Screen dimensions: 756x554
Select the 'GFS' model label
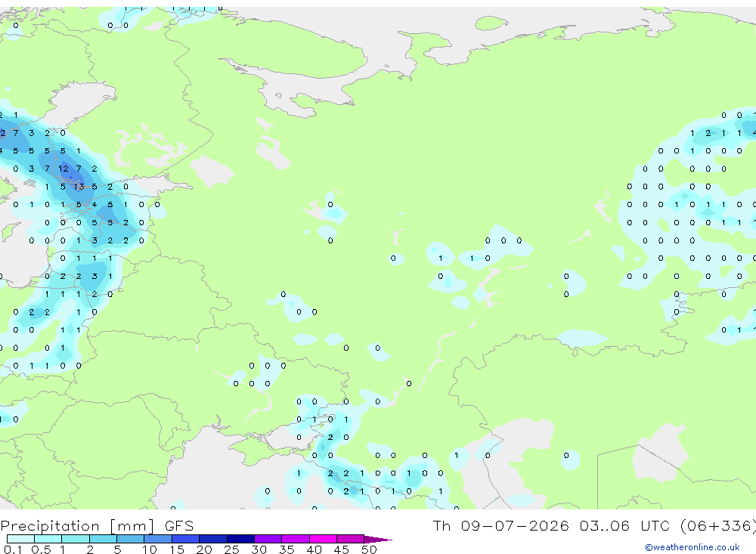179,526
